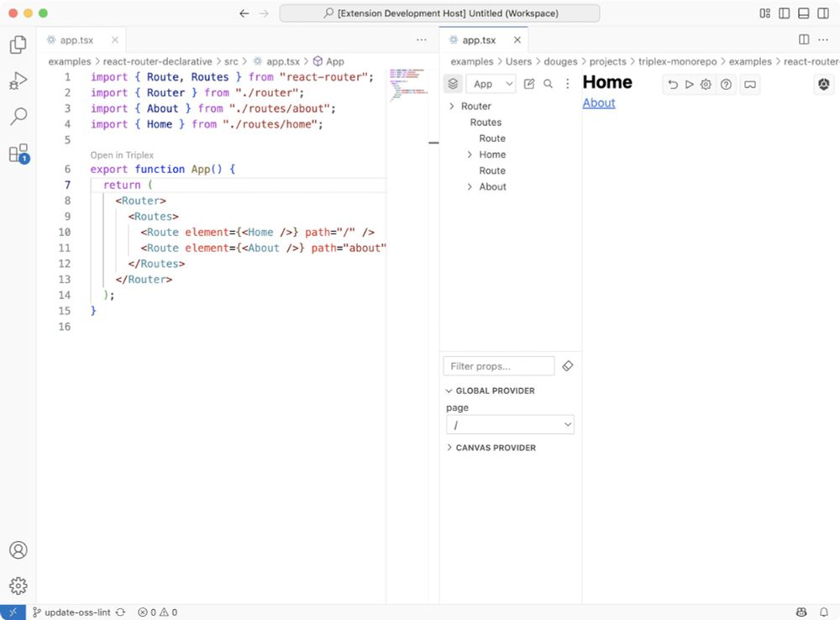Image resolution: width=840 pixels, height=620 pixels.
Task: Expand the About tree node
Action: point(470,187)
